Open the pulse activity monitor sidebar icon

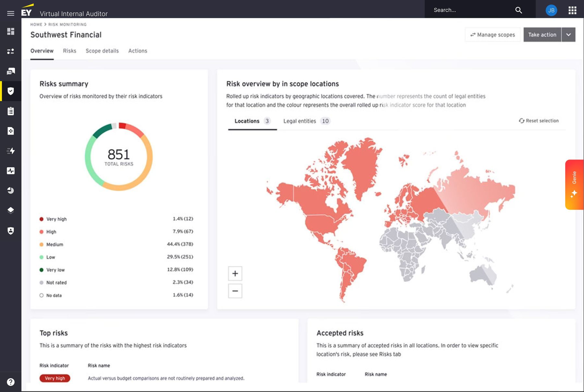click(11, 171)
